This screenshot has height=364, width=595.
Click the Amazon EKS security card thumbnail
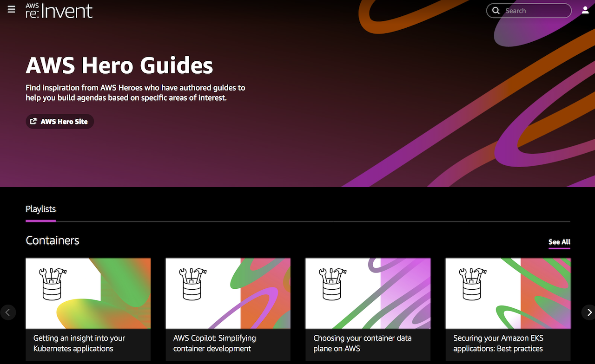pos(508,293)
